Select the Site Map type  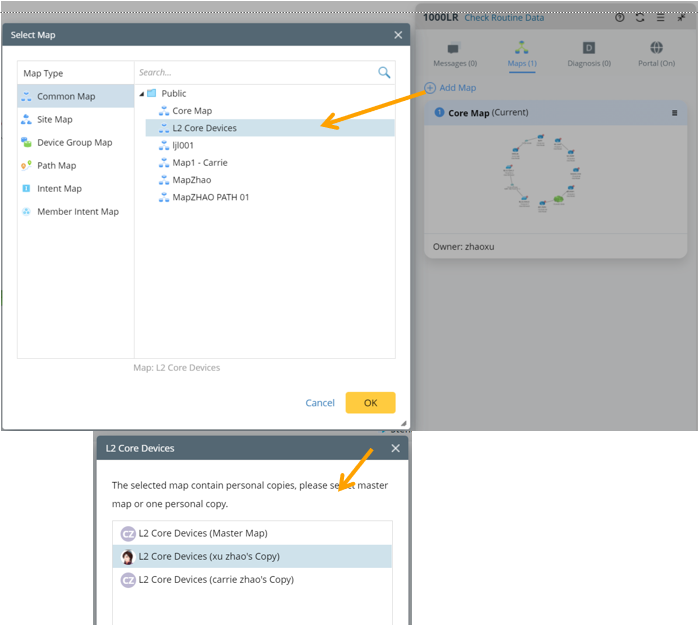(54, 120)
